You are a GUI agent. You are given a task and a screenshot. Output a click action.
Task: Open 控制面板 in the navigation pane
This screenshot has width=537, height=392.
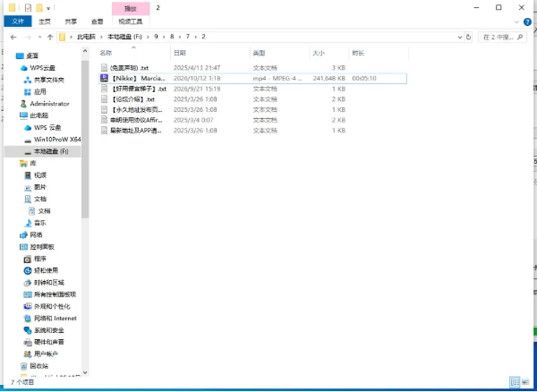click(37, 247)
